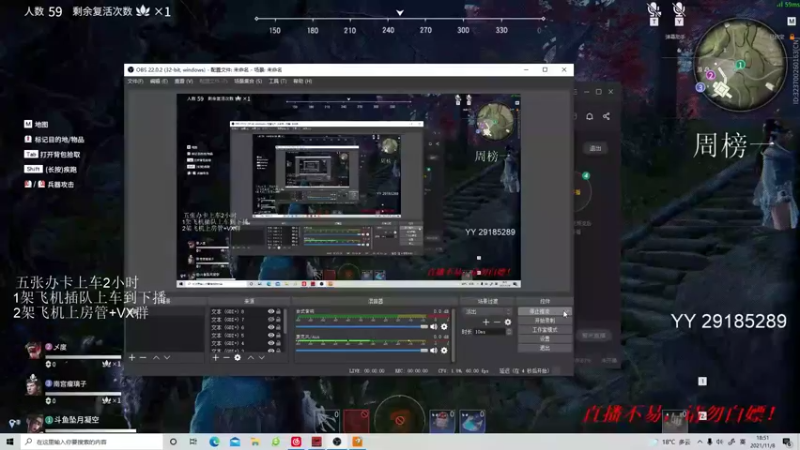Image resolution: width=800 pixels, height=450 pixels.
Task: Open the OBS Studio taskbar icon
Action: (x=337, y=441)
